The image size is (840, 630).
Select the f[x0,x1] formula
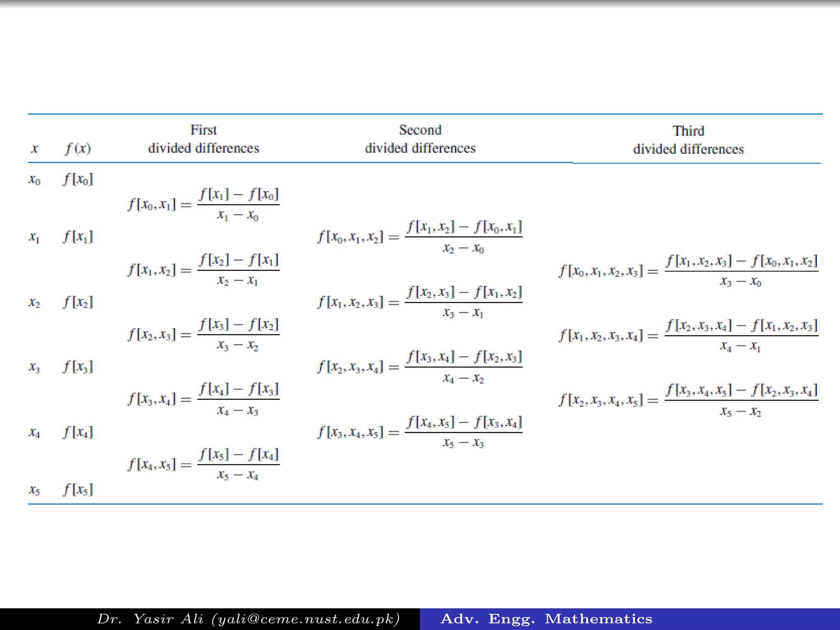[x=203, y=204]
